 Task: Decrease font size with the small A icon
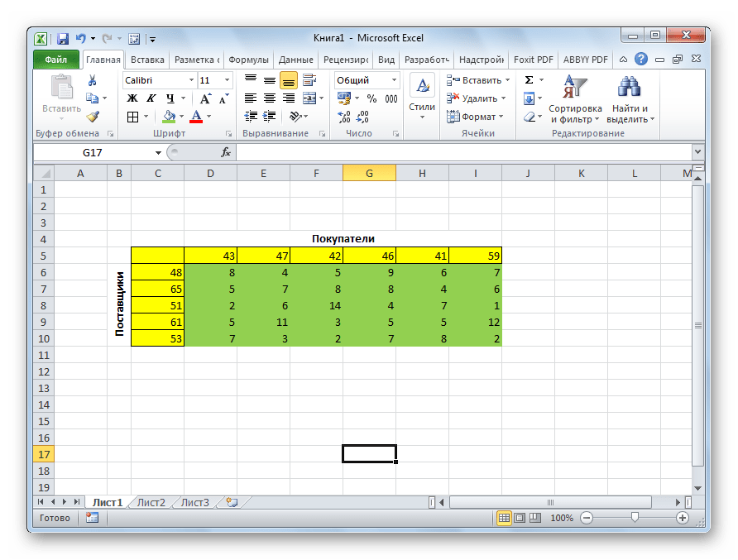[x=224, y=98]
